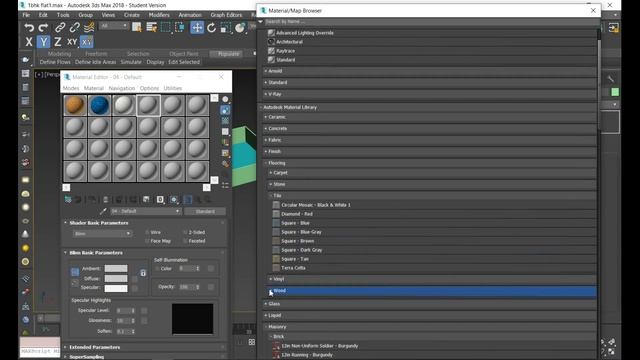Image resolution: width=640 pixels, height=360 pixels.
Task: Restrict to X axis button
Action: 29,42
